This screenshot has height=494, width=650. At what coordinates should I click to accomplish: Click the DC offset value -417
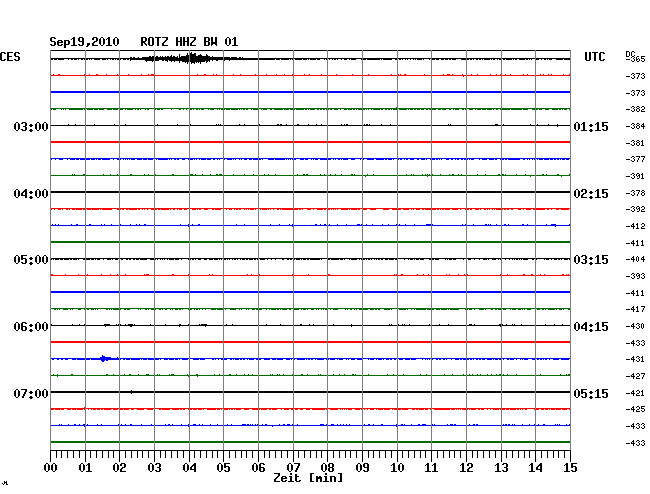click(635, 309)
